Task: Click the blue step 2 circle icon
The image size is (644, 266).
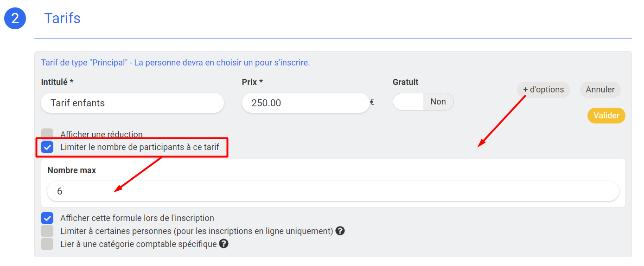Action: point(15,19)
